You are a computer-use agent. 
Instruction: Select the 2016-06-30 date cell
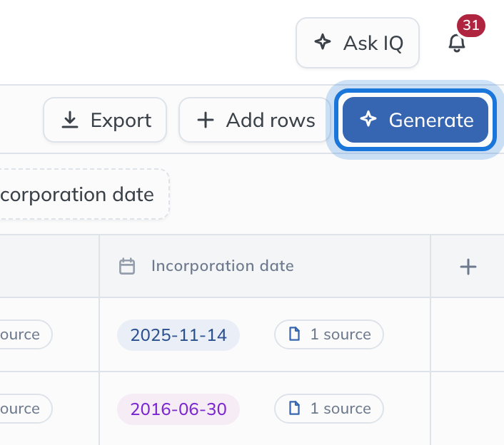[x=178, y=409]
